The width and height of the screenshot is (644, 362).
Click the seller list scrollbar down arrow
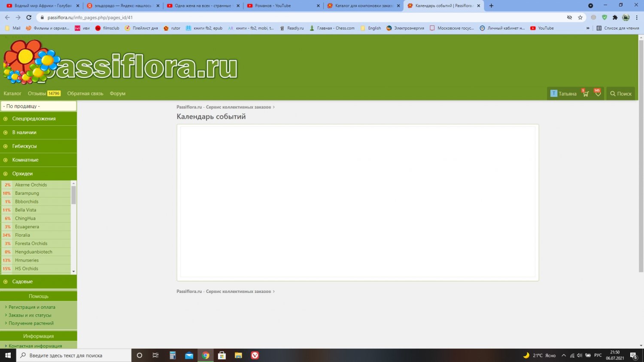[x=73, y=271]
